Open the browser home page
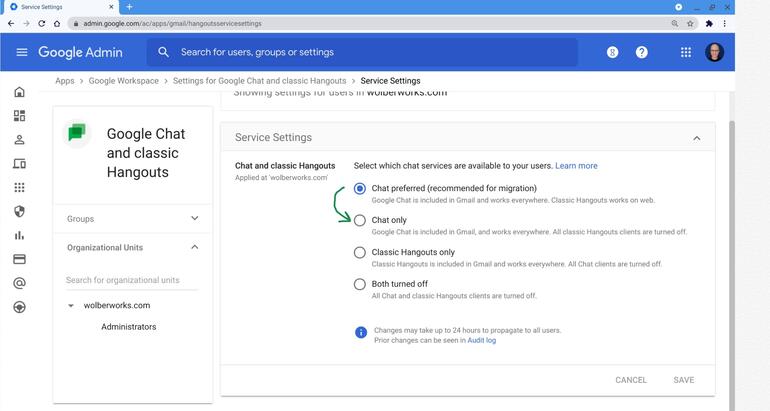770x411 pixels. tap(57, 23)
